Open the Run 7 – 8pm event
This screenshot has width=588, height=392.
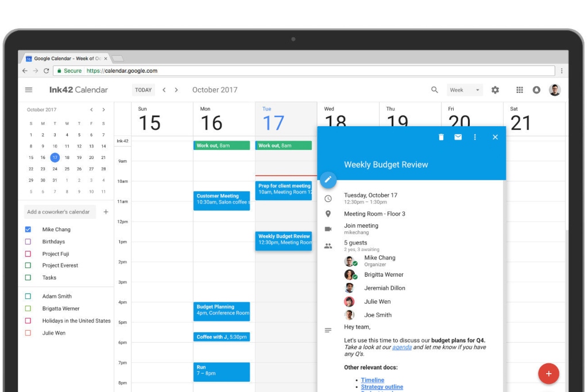(222, 372)
